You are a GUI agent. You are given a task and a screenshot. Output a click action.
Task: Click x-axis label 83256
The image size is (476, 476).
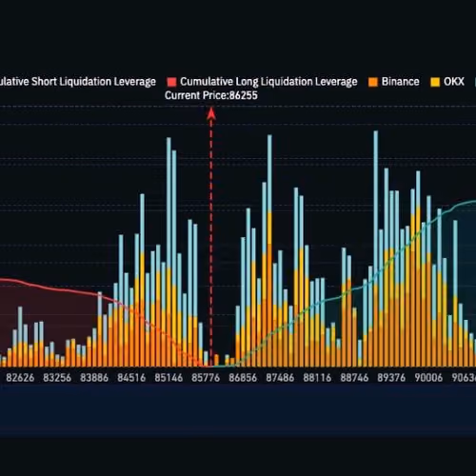(57, 378)
